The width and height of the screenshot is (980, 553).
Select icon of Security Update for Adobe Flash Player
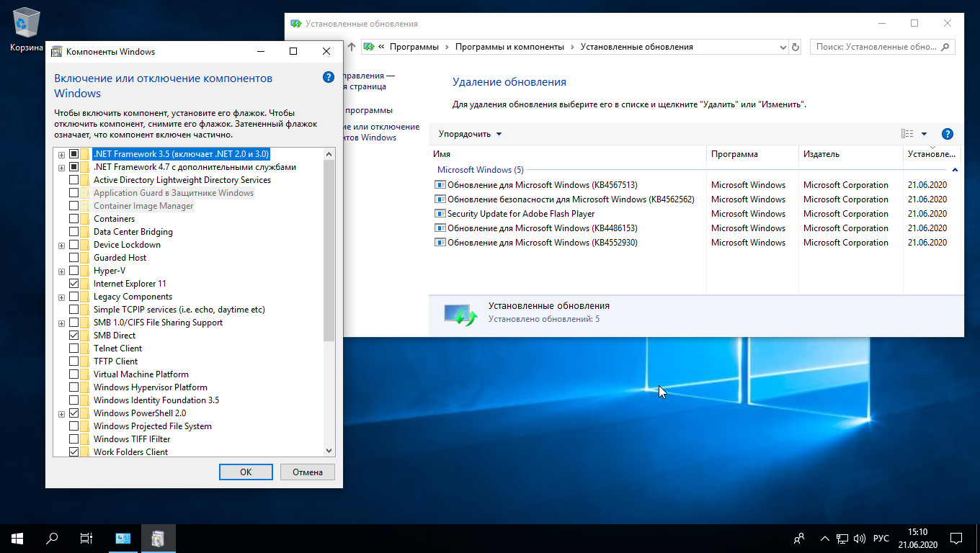(440, 214)
